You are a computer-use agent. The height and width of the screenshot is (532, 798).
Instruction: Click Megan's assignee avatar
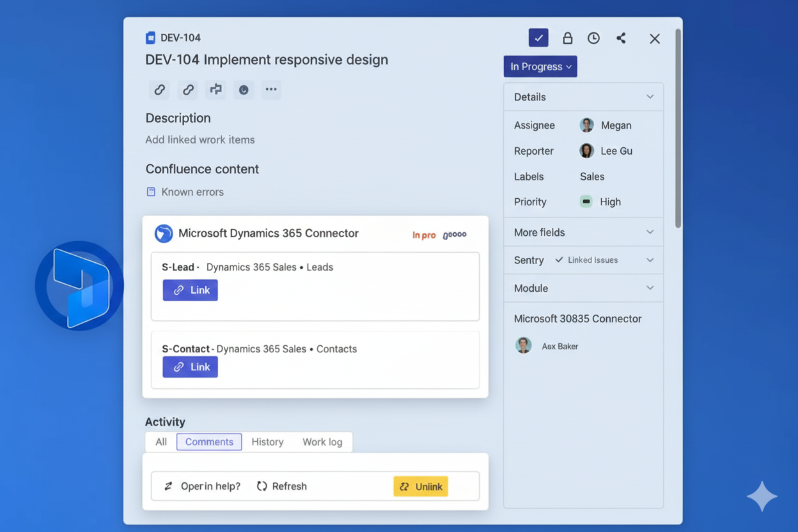click(586, 125)
